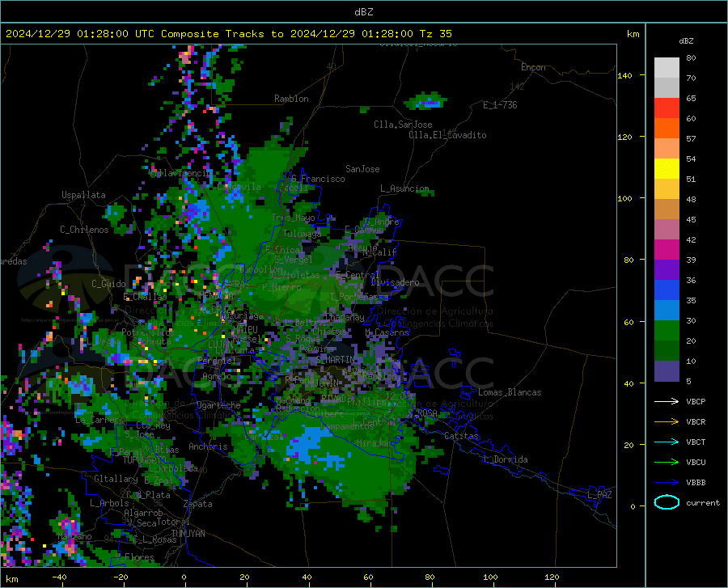
Task: Click the Clla.SanJose map label
Action: (403, 125)
